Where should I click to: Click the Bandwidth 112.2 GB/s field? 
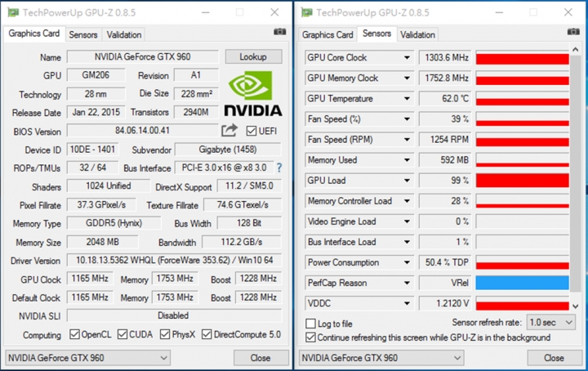coord(242,242)
